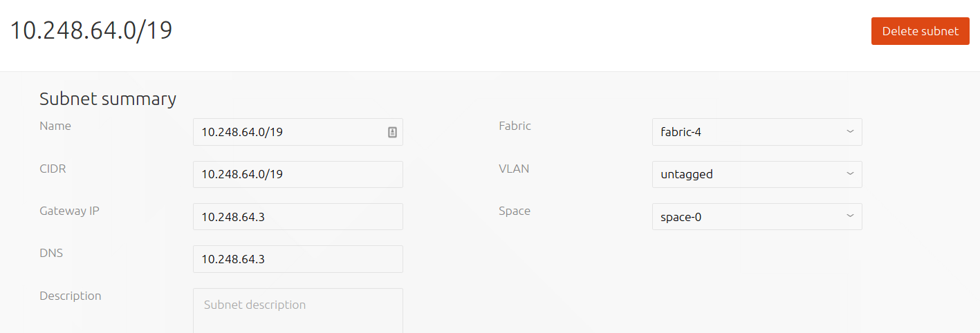The width and height of the screenshot is (980, 333).
Task: Click the "Space" field label
Action: click(x=515, y=211)
